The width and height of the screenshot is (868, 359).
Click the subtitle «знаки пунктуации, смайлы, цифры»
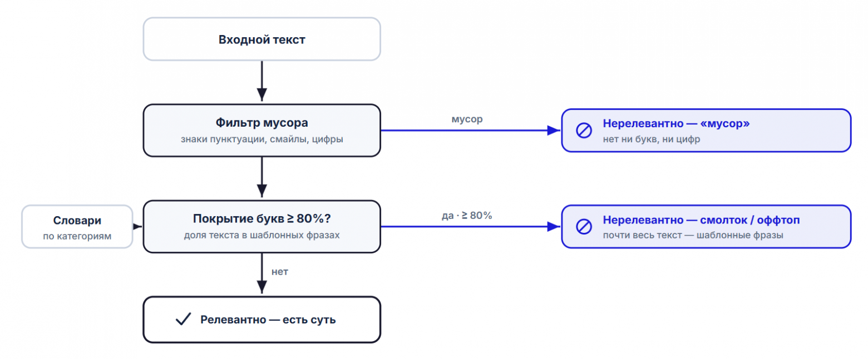point(262,139)
